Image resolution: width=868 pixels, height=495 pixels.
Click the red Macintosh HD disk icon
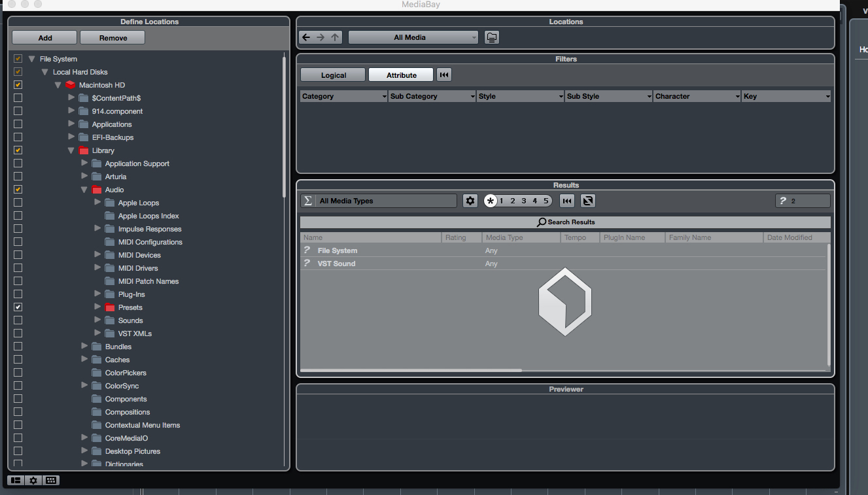(x=71, y=85)
